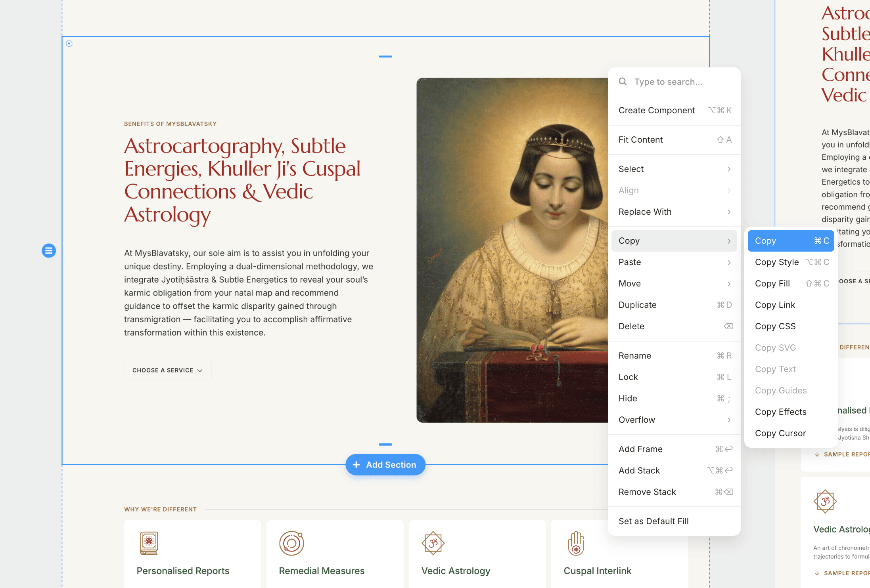
Task: Select Copy Effects in submenu
Action: [791, 412]
